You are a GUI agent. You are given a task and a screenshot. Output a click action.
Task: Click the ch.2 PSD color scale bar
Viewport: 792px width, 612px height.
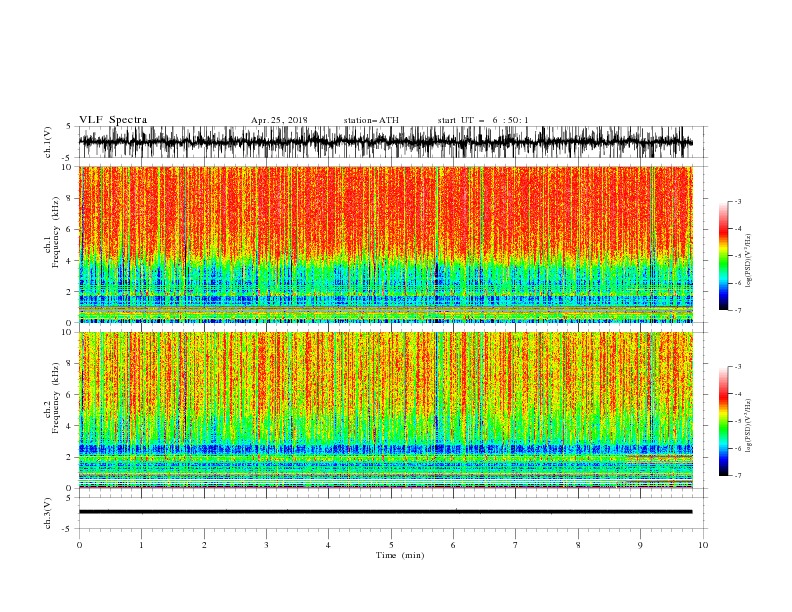coord(723,421)
